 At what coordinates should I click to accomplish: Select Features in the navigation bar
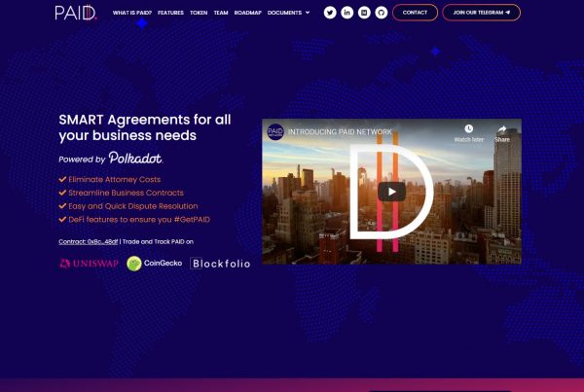[x=170, y=13]
